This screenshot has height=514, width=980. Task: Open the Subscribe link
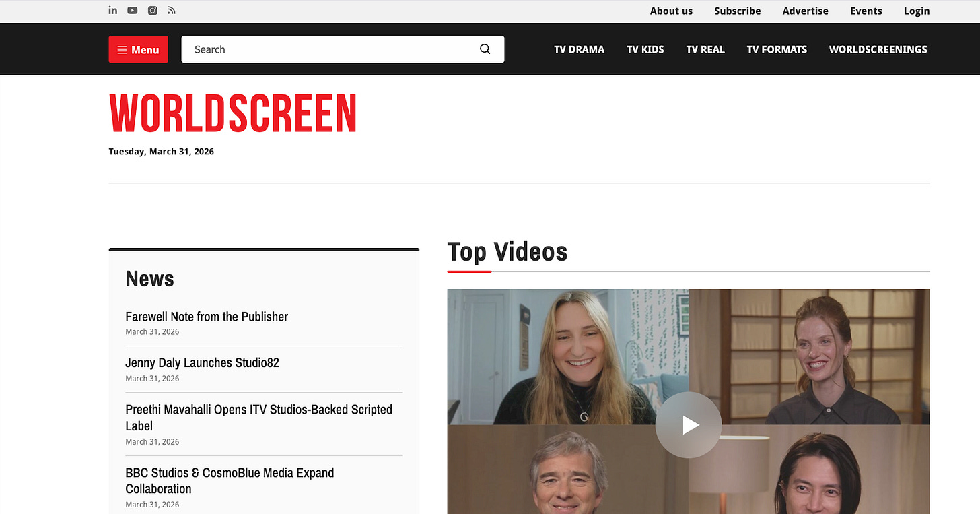click(738, 11)
